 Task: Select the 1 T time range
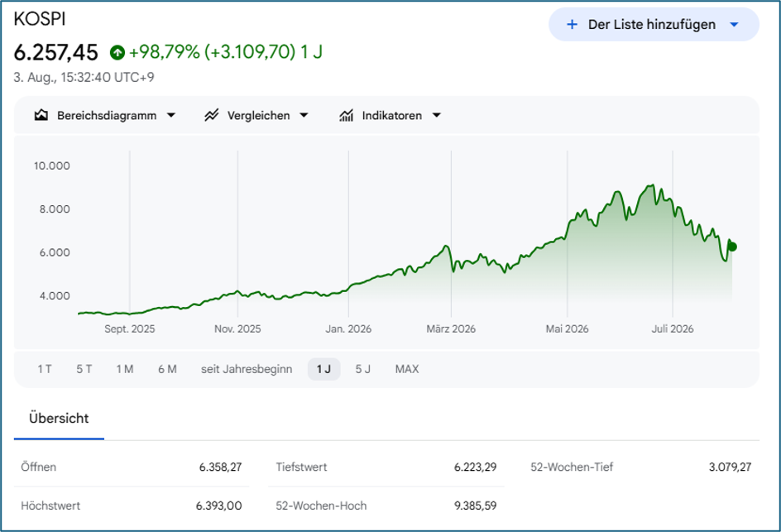45,369
